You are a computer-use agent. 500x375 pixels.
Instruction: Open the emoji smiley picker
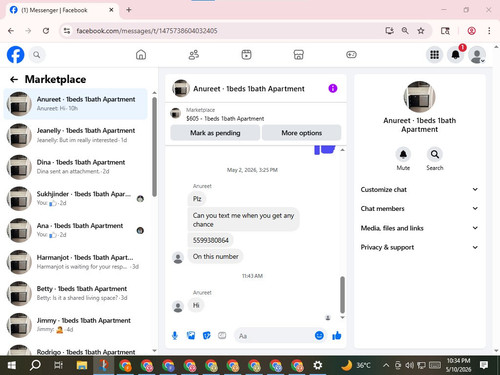pyautogui.click(x=319, y=335)
